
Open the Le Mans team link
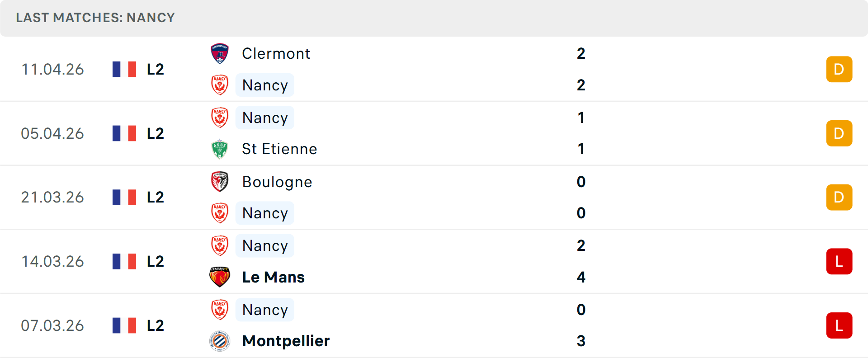click(273, 277)
